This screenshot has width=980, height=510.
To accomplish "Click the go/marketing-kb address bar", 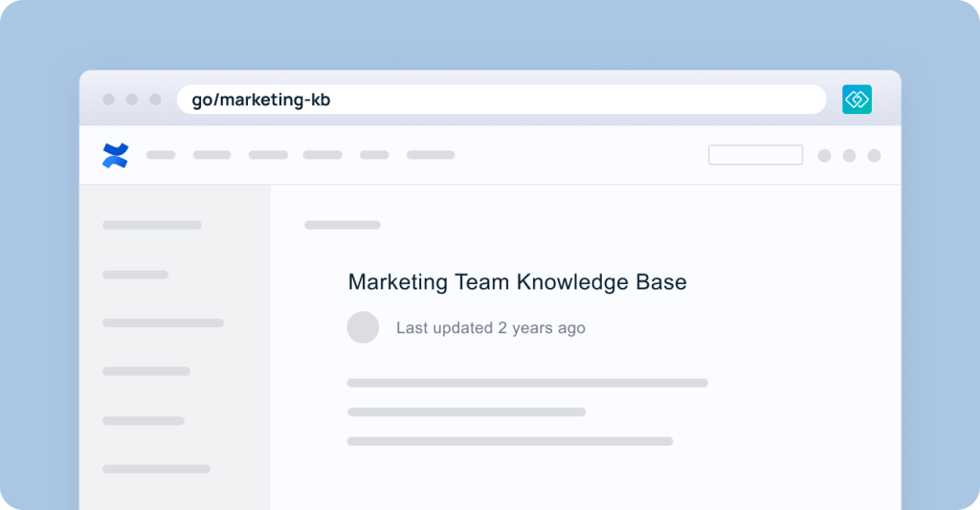I will coord(501,100).
